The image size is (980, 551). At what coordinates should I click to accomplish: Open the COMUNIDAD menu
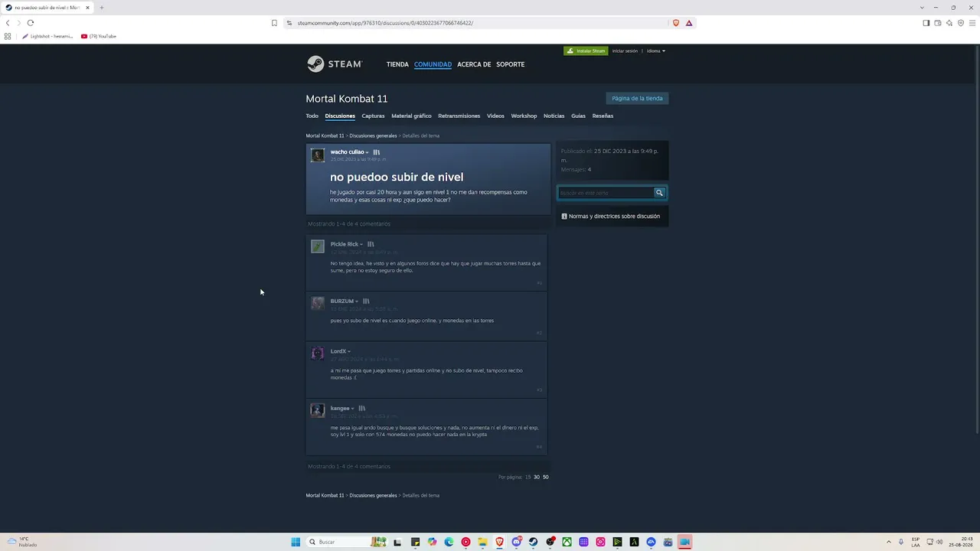(x=433, y=64)
